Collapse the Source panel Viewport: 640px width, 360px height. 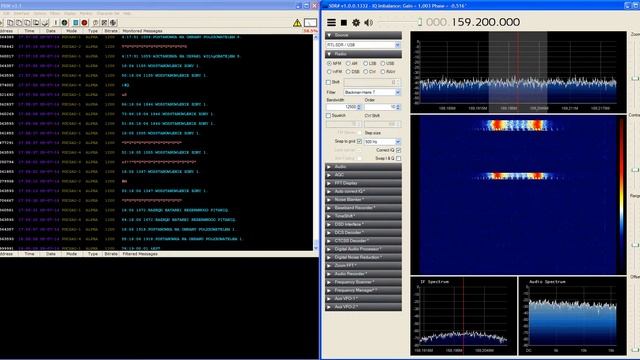[363, 35]
